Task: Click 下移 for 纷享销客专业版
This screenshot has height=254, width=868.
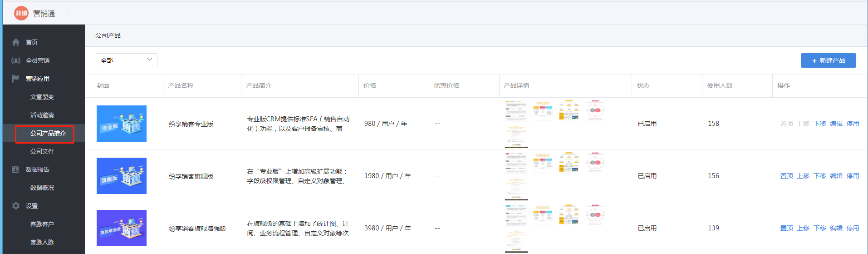Action: click(x=819, y=124)
